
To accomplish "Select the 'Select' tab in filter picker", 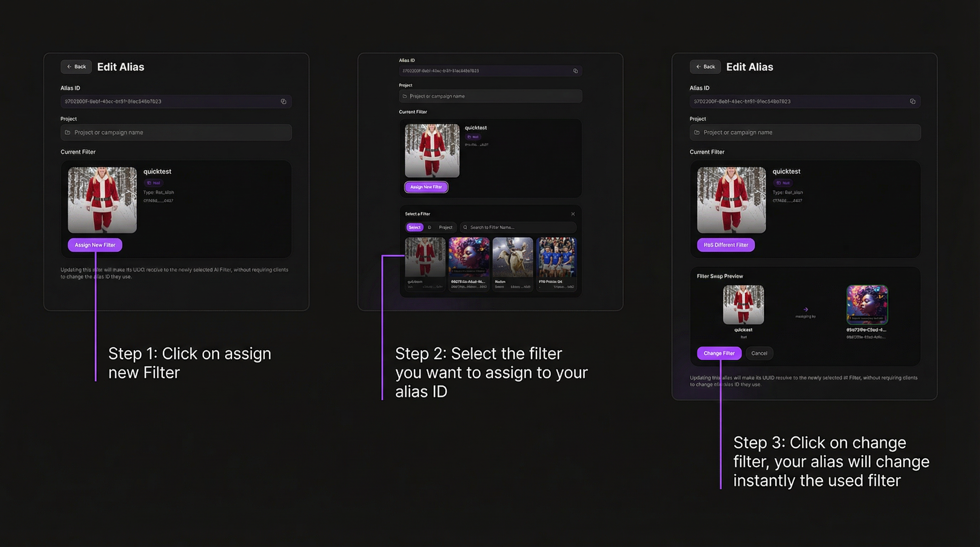I will click(414, 227).
